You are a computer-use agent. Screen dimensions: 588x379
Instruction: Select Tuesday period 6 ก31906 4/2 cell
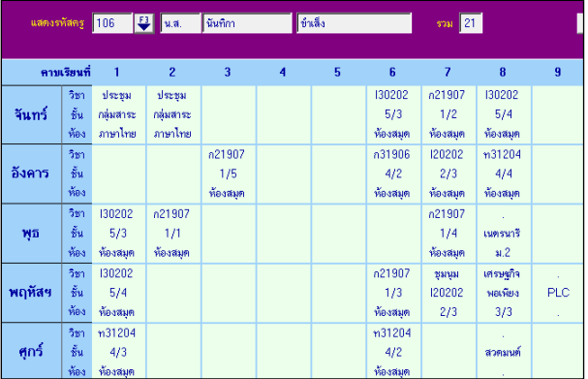click(393, 174)
